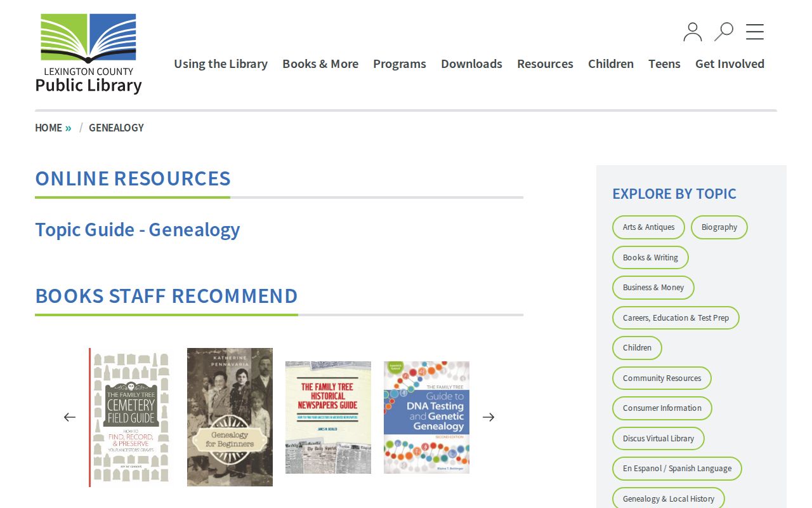Open Books & More menu

click(320, 63)
